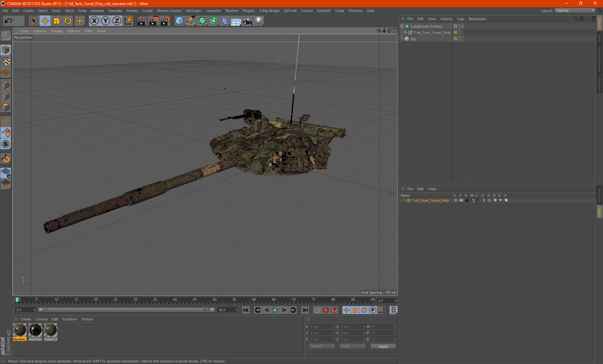Click T-64 object layer color swatch
Screen dimensions: 603x364
[455, 33]
